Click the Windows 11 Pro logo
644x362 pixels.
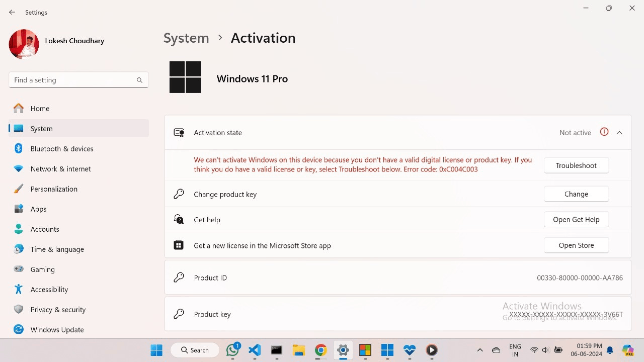click(x=185, y=77)
